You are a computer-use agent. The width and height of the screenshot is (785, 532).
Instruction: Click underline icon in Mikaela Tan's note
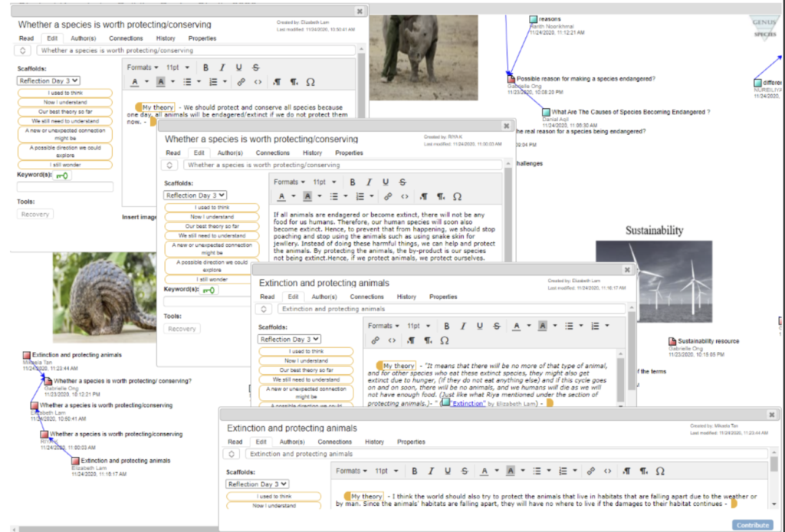pos(448,471)
